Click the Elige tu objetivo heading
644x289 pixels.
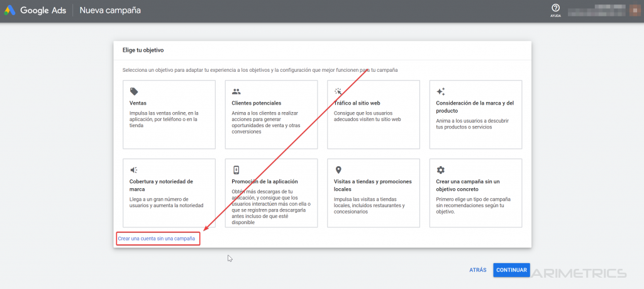point(143,50)
